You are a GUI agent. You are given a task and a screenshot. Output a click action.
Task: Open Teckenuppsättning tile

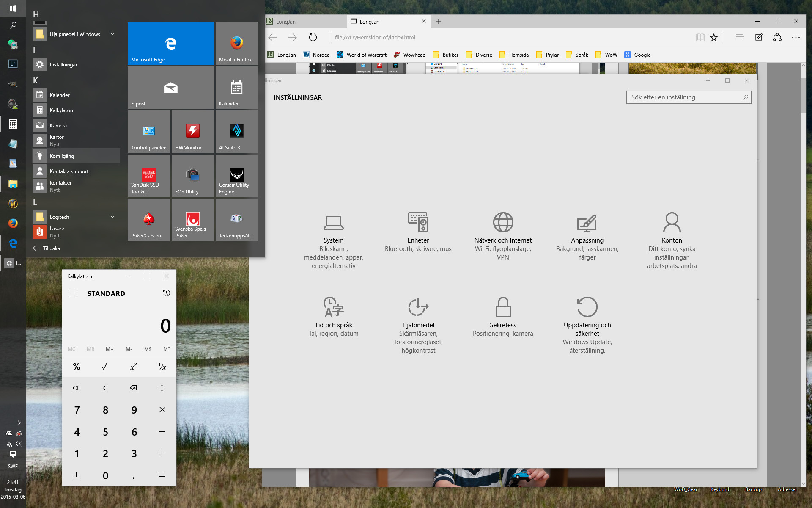(237, 220)
